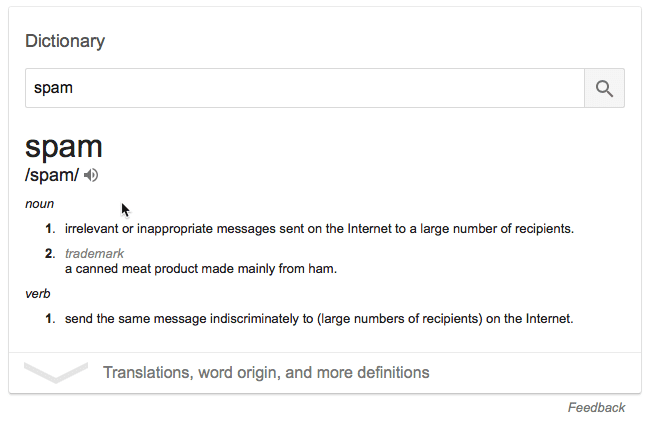Viewport: 654px width, 430px height.
Task: Open Translations, word origin, and more definitions
Action: pos(266,373)
